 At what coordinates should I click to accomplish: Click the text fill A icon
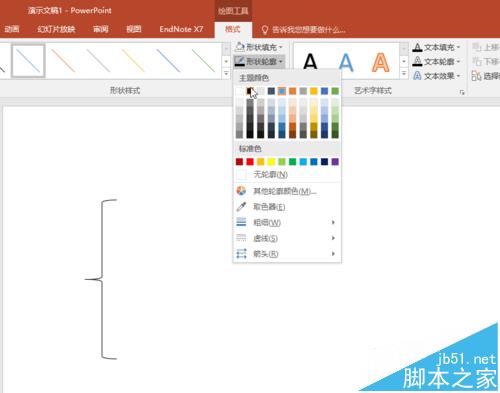(x=417, y=48)
